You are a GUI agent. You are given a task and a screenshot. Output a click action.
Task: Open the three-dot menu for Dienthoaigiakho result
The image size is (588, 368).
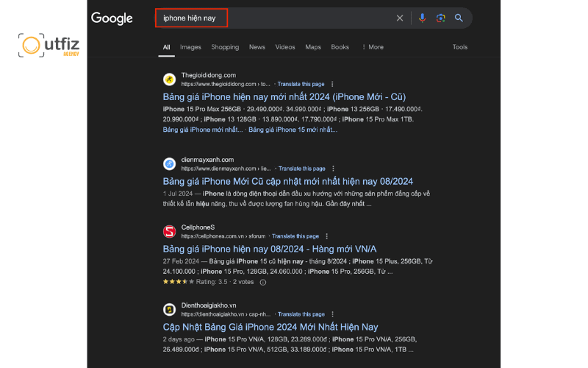(x=333, y=314)
